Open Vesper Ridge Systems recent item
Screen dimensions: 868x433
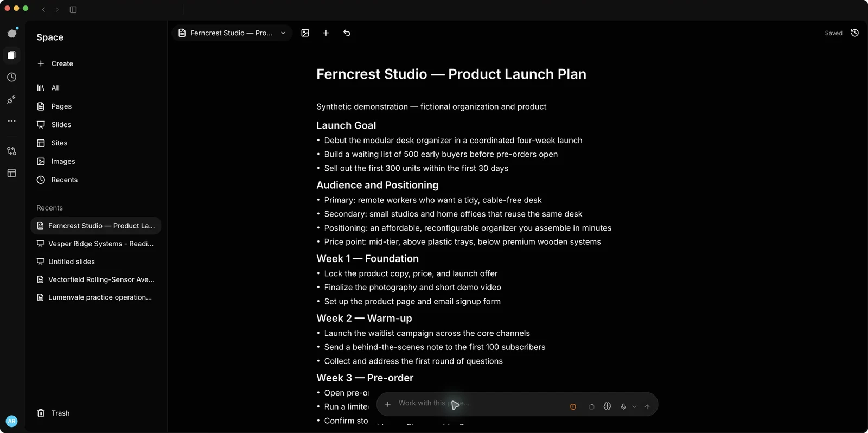click(x=96, y=244)
